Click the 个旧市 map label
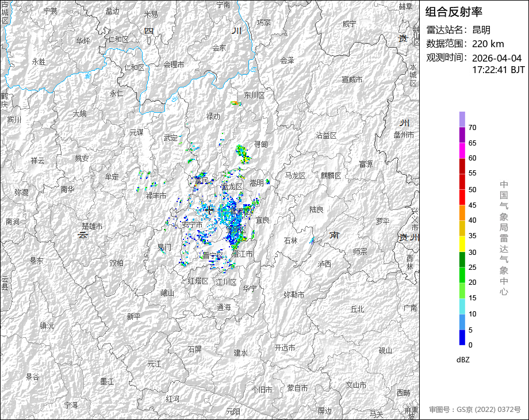529x420 pixels. [262, 390]
